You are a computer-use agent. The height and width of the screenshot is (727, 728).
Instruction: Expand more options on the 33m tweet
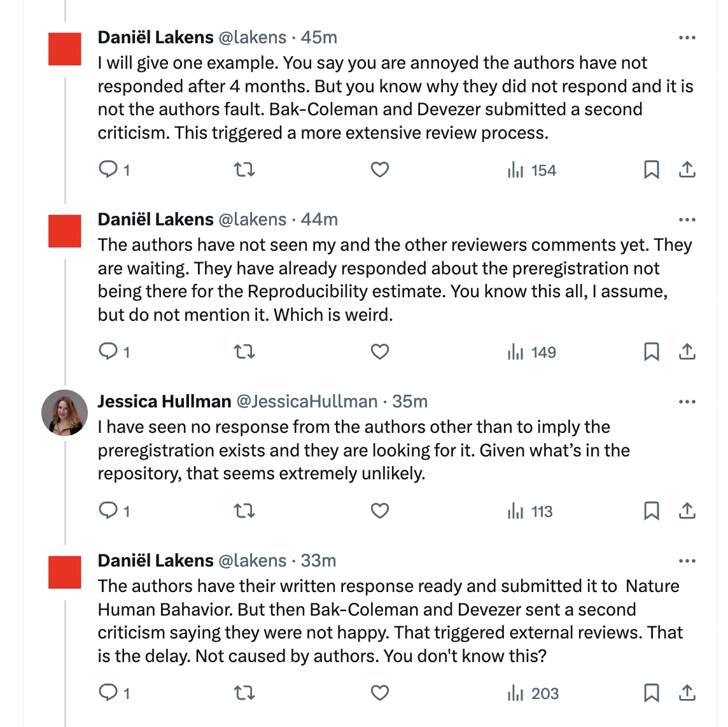687,561
